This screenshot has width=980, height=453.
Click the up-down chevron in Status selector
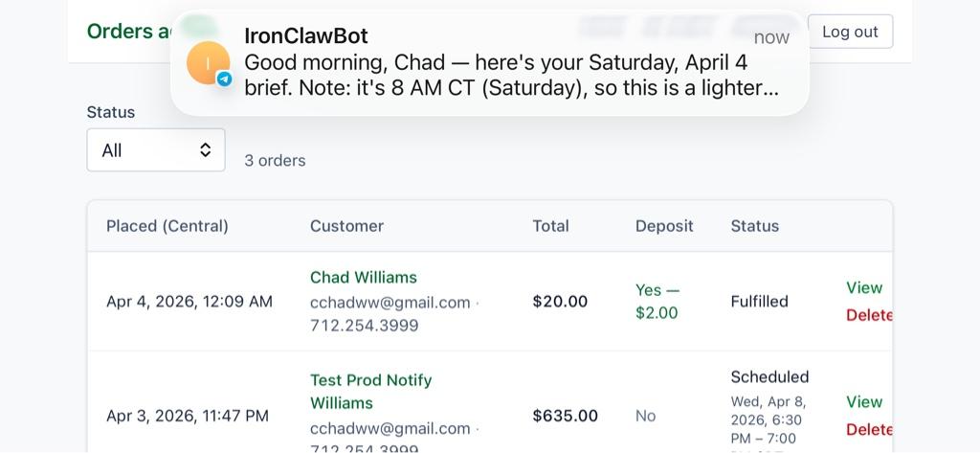pos(205,150)
